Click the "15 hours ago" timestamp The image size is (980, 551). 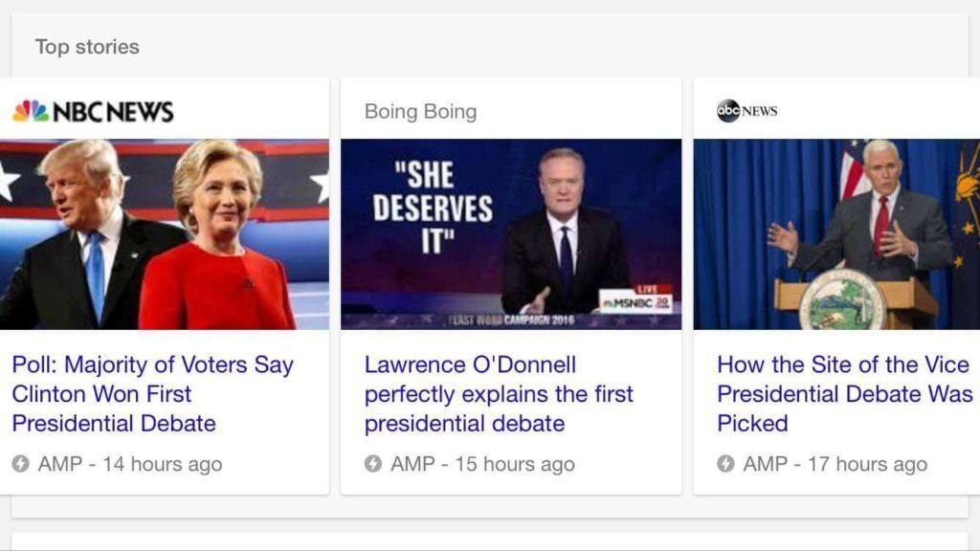(x=515, y=465)
